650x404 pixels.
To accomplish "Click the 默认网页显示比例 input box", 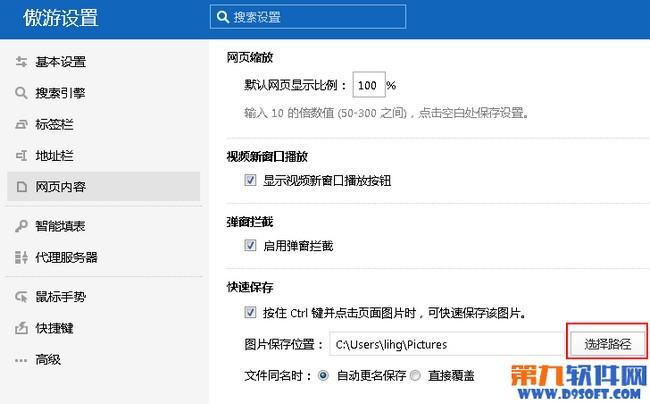I will (369, 85).
